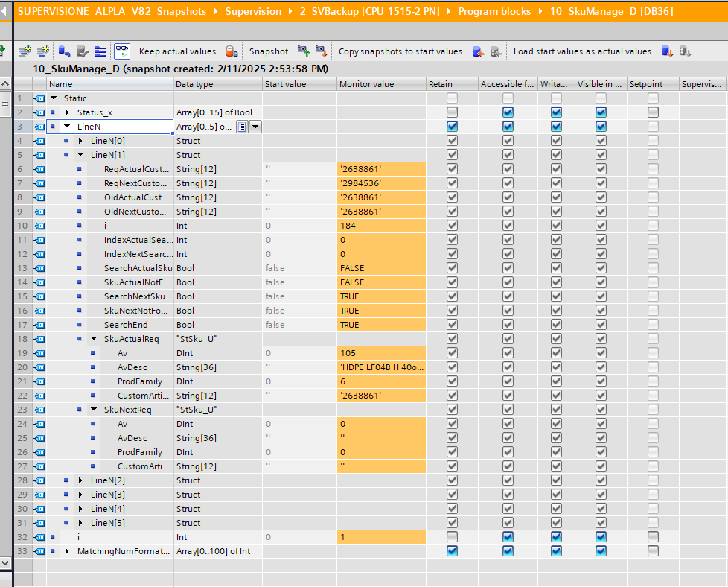The height and width of the screenshot is (587, 728).
Task: Click the tag icon on the SkuActualReq row
Action: pos(39,339)
